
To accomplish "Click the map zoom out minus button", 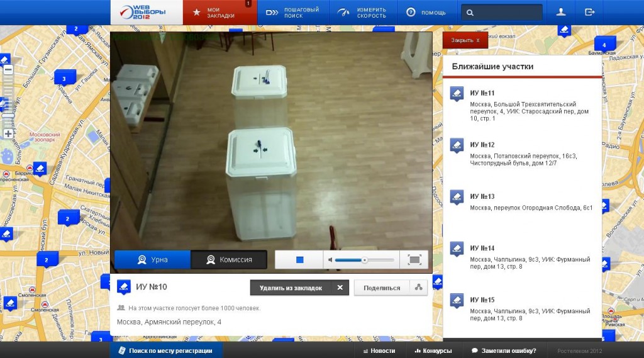I will point(8,70).
